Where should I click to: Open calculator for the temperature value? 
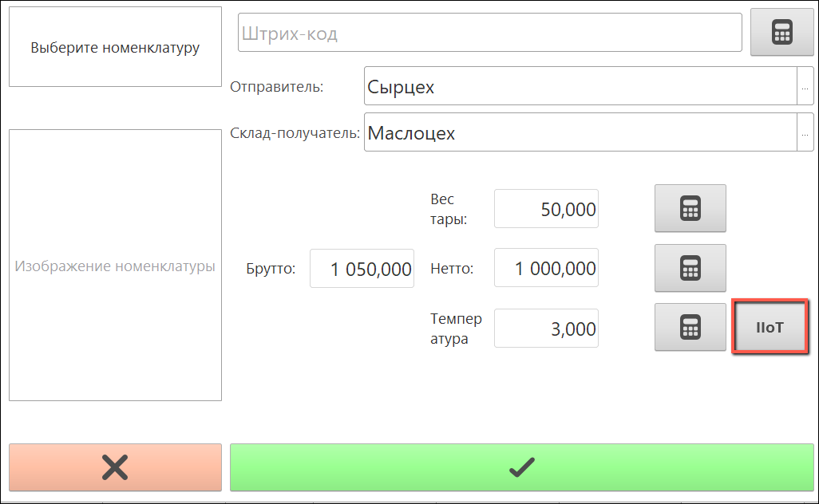pos(690,327)
